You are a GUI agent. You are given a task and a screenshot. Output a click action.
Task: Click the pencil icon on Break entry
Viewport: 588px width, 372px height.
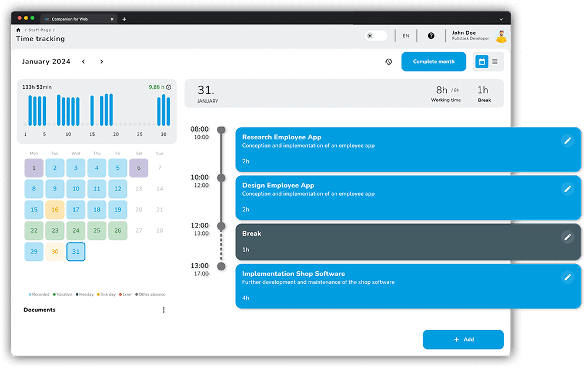pos(567,237)
